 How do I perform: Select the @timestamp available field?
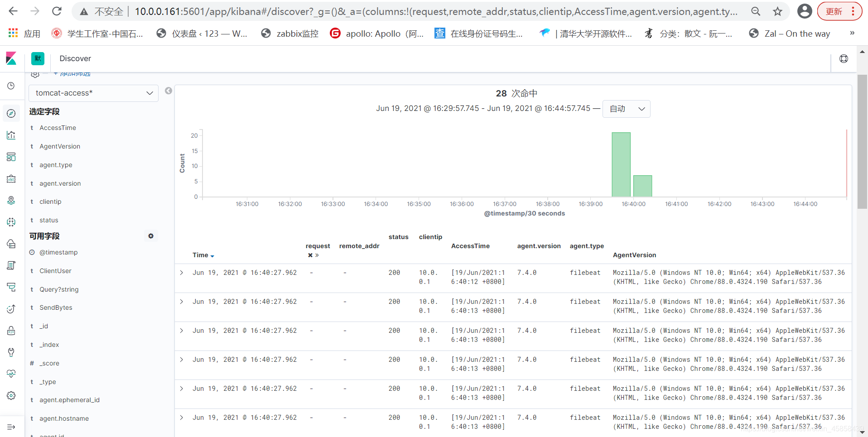click(x=58, y=252)
